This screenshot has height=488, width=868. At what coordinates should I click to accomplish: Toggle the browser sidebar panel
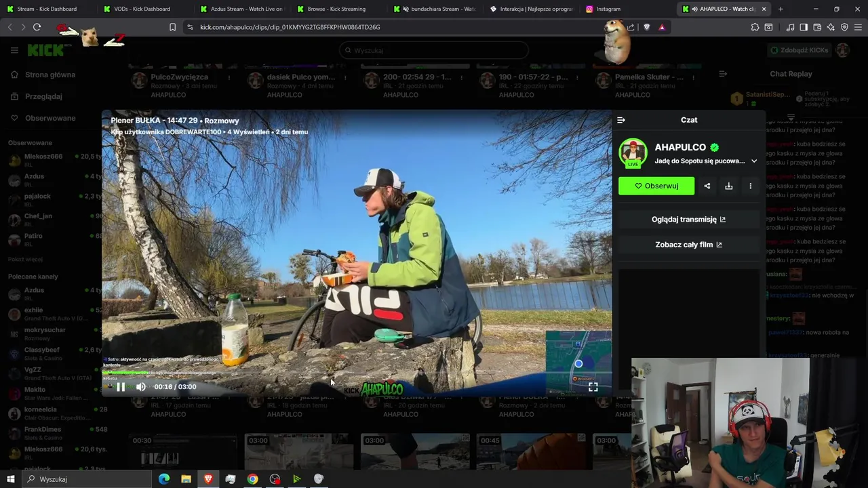[x=804, y=27]
